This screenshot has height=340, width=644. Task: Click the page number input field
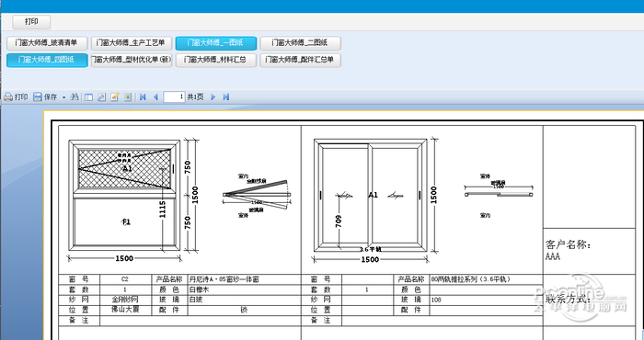[x=174, y=97]
